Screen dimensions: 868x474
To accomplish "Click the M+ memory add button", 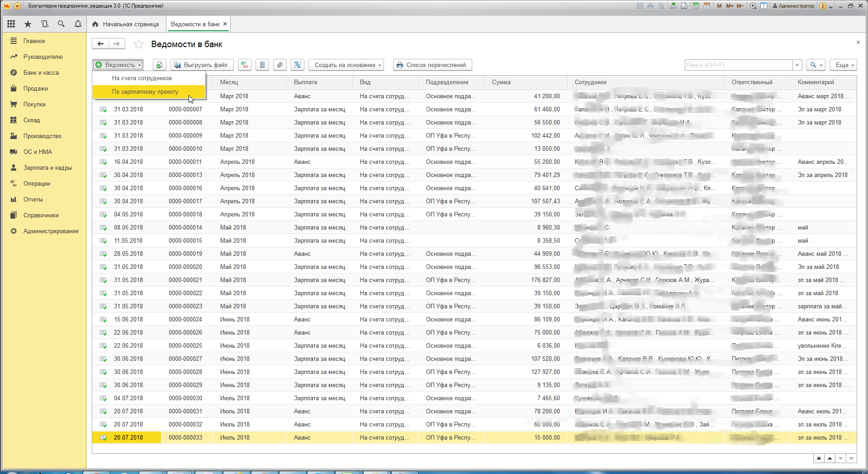I will click(x=730, y=6).
